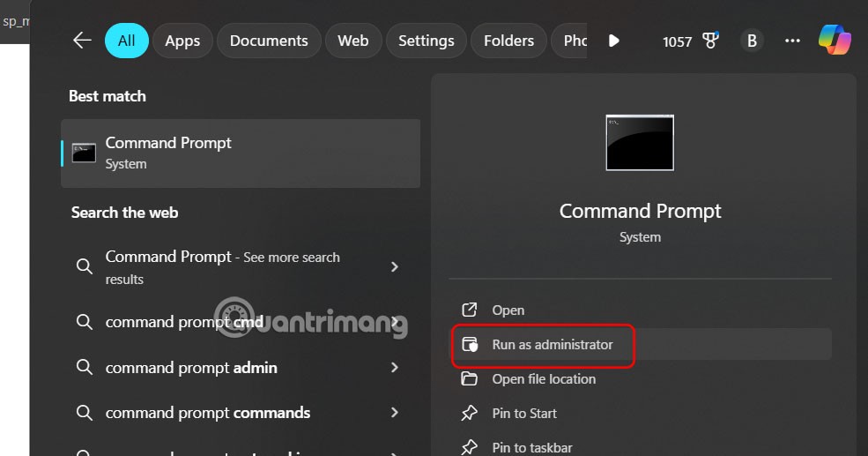Select the Settings filter tab

pyautogui.click(x=426, y=41)
